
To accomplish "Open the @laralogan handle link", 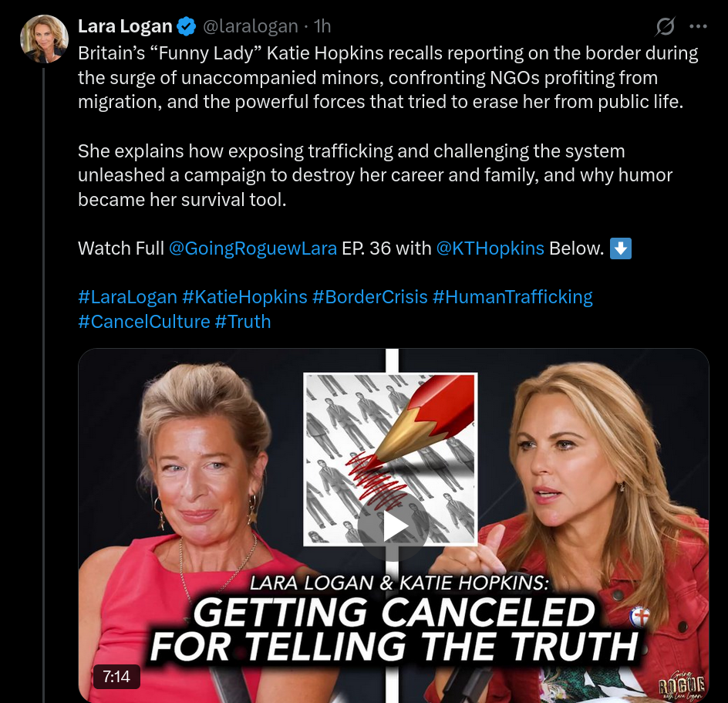I will pos(250,26).
